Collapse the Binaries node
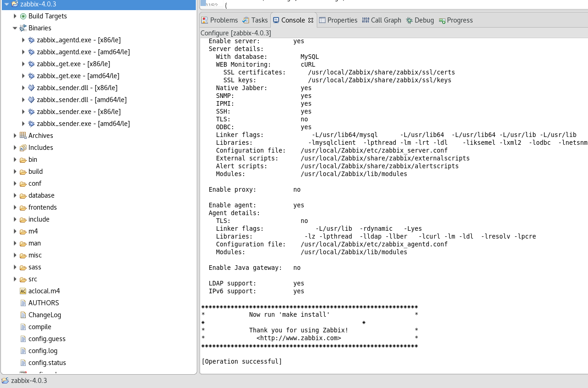588x388 pixels. pyautogui.click(x=15, y=28)
